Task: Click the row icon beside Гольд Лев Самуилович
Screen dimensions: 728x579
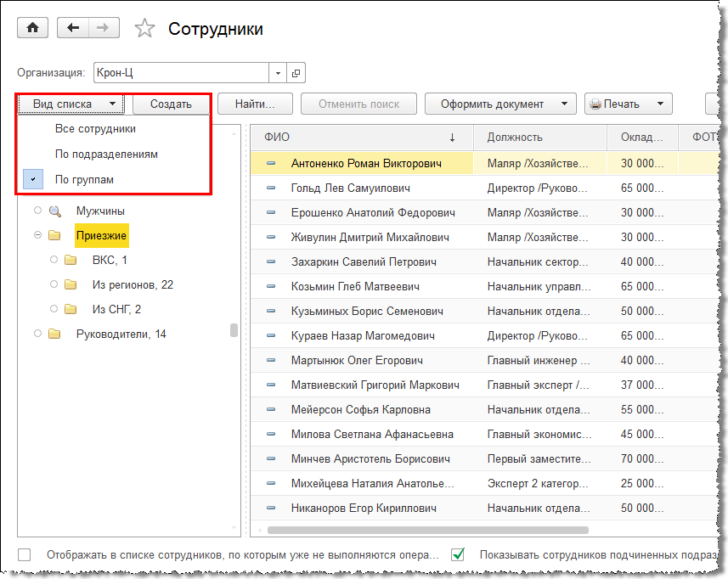Action: [271, 188]
